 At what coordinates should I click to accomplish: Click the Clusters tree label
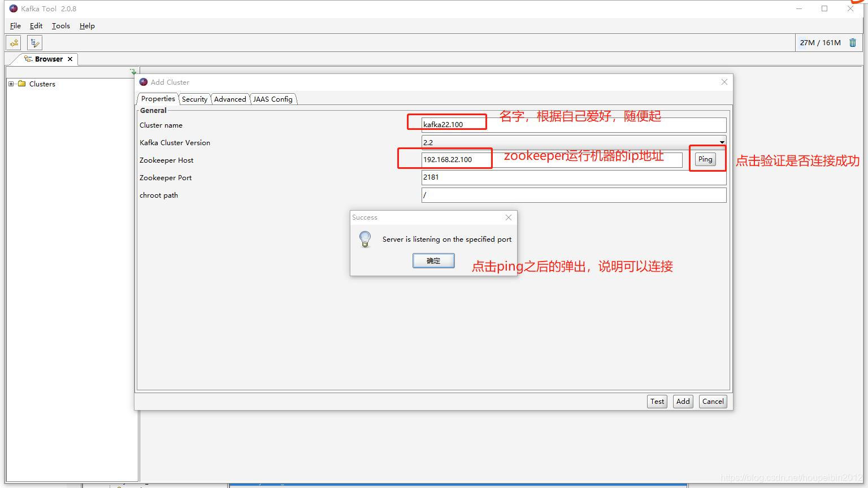[42, 84]
